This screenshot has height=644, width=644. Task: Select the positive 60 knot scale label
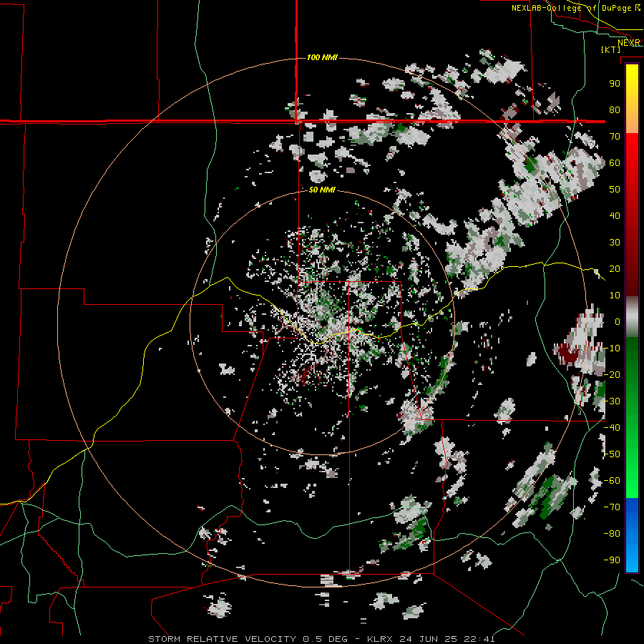[x=615, y=162]
